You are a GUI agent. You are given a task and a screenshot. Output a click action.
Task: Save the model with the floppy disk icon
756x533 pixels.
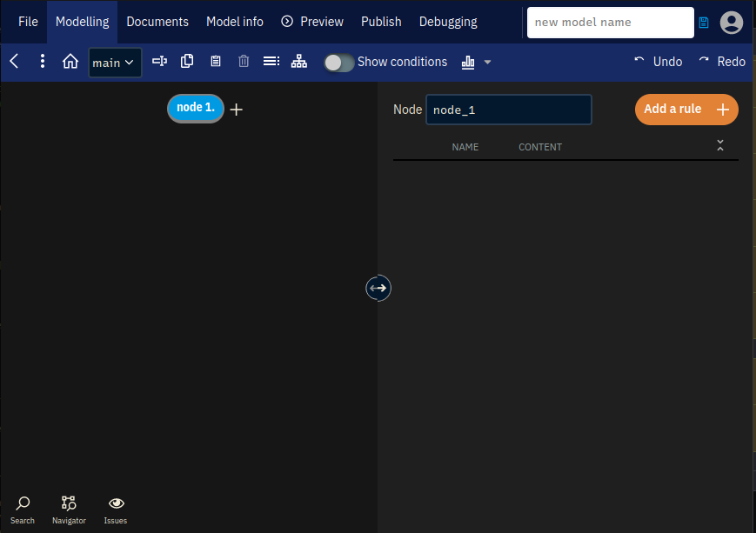[x=704, y=22]
